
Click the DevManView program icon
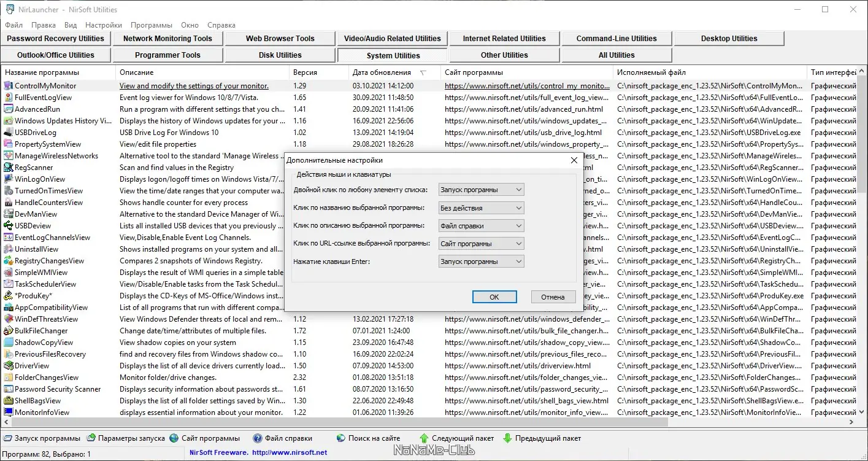tap(8, 214)
